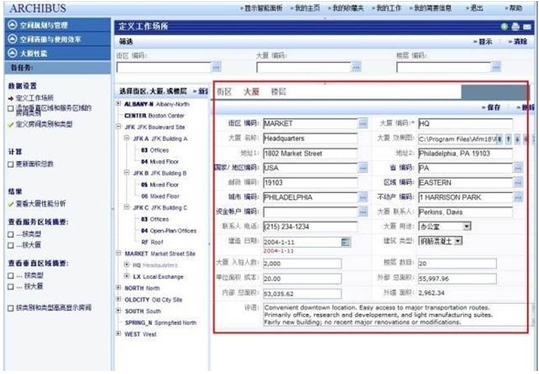The width and height of the screenshot is (539, 374).
Task: Click up arrow icon beside the image file path
Action: tap(508, 139)
